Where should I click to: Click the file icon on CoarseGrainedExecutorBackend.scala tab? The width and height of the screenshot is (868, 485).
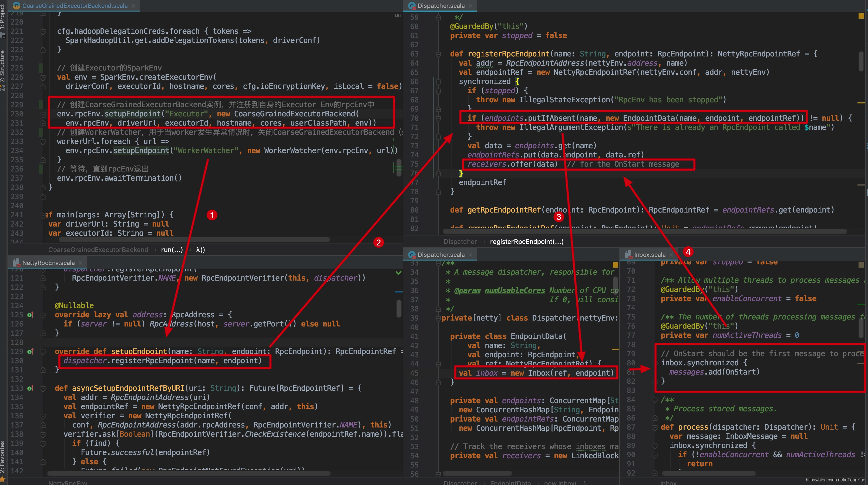[x=16, y=6]
